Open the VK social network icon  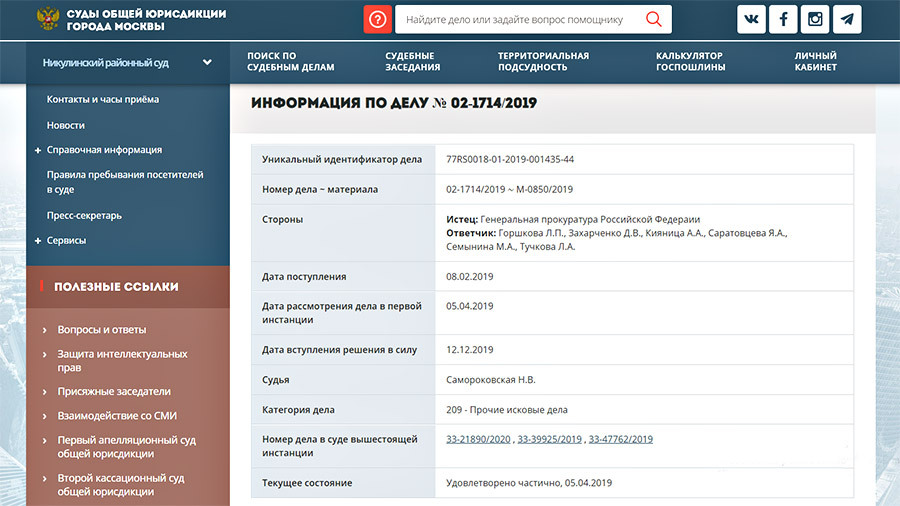[x=753, y=20]
